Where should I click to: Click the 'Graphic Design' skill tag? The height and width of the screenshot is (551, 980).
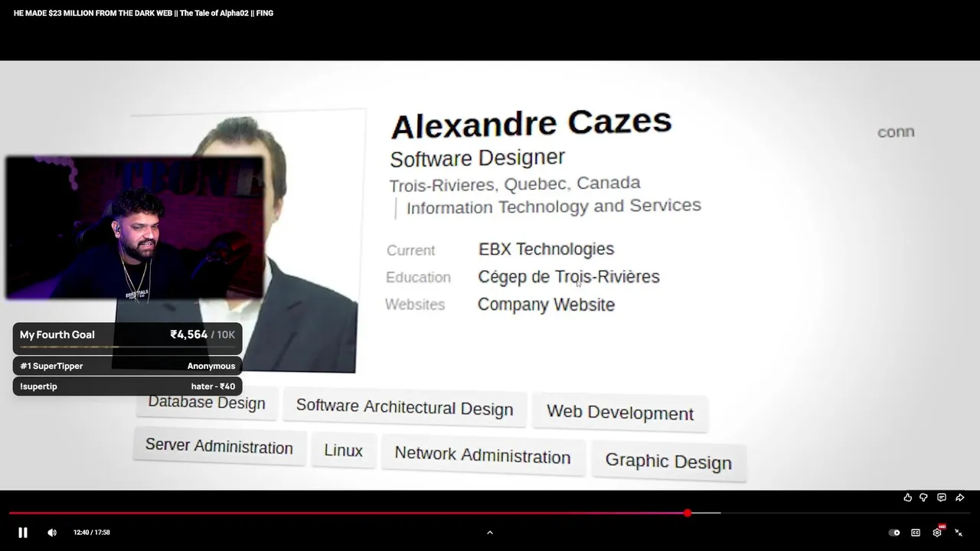pos(668,461)
